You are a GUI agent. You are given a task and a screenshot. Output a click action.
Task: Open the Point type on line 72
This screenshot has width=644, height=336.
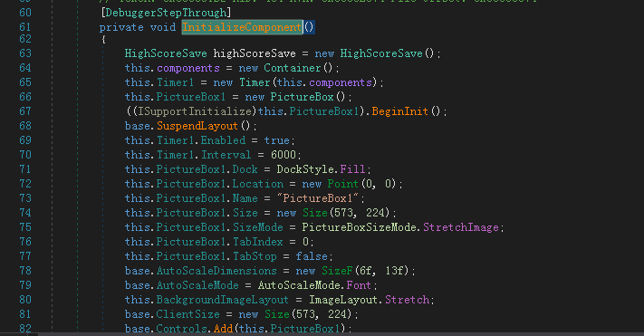342,184
